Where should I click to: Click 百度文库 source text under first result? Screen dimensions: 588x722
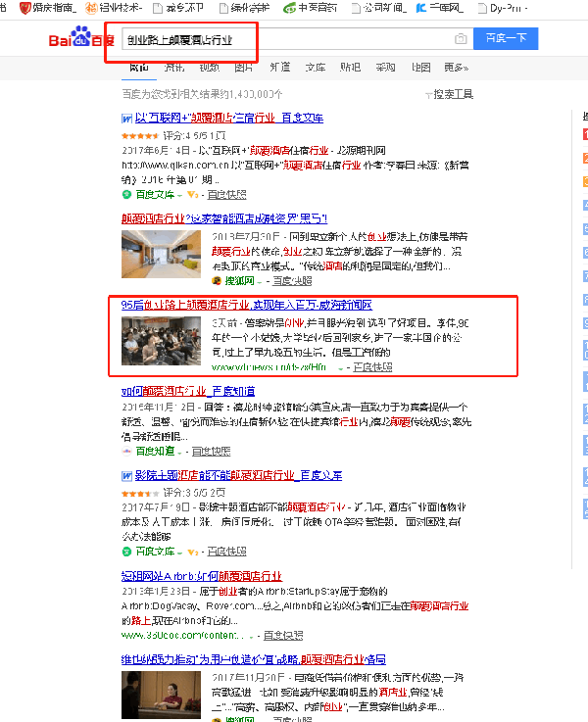coord(155,195)
